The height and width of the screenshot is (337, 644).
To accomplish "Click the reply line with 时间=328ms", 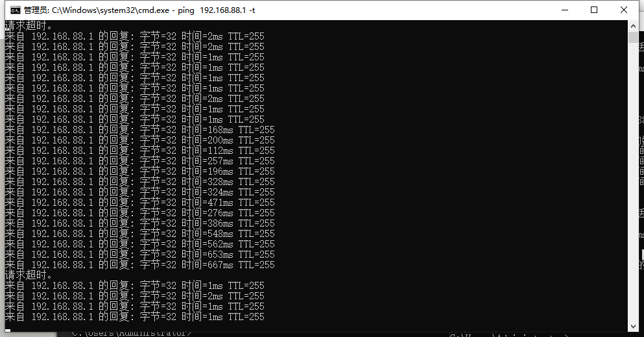I will pyautogui.click(x=139, y=182).
